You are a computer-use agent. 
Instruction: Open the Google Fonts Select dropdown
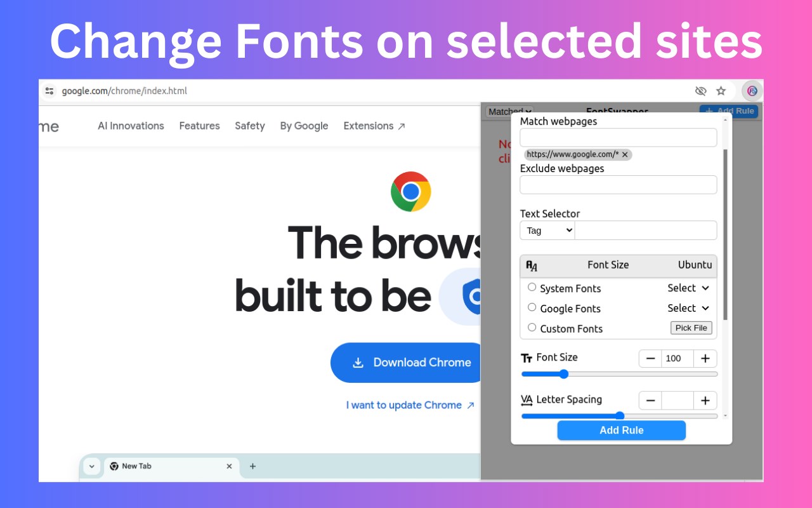coord(688,308)
